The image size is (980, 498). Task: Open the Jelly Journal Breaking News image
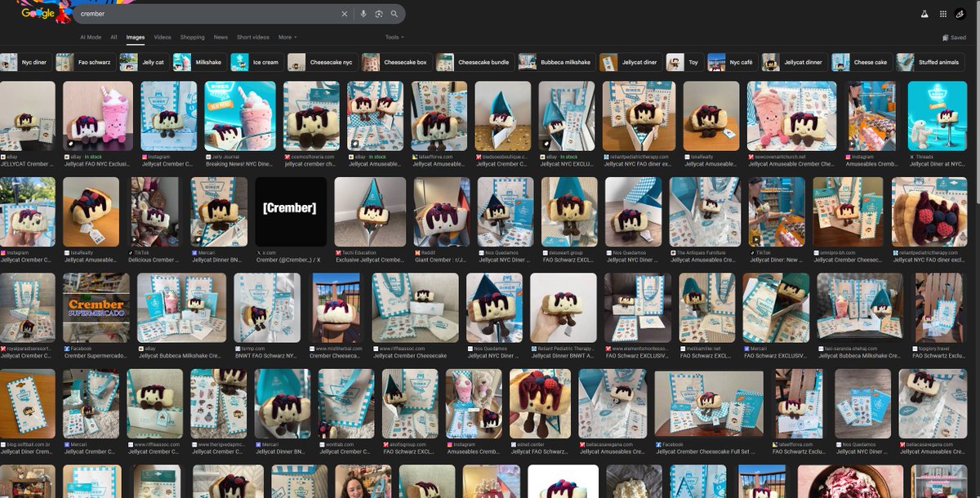(240, 116)
